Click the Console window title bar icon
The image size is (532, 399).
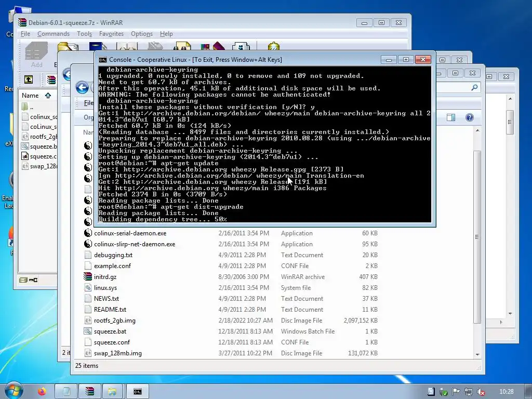pyautogui.click(x=102, y=60)
